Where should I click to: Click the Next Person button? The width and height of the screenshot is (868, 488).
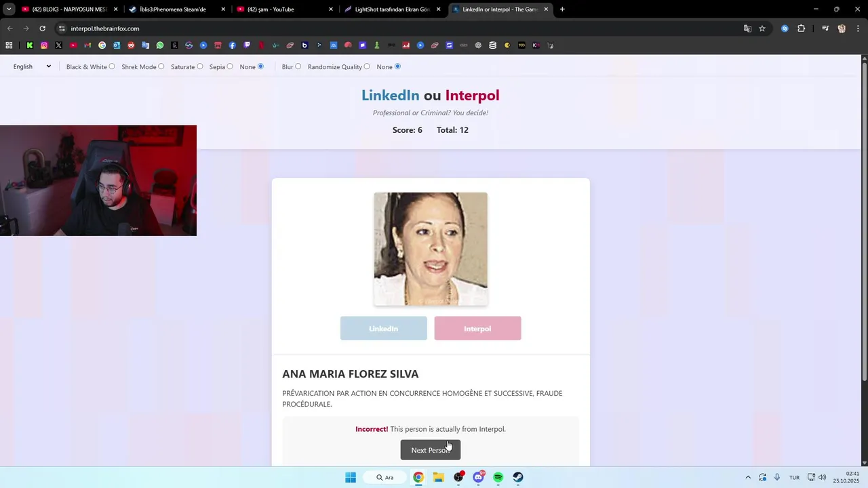(431, 450)
